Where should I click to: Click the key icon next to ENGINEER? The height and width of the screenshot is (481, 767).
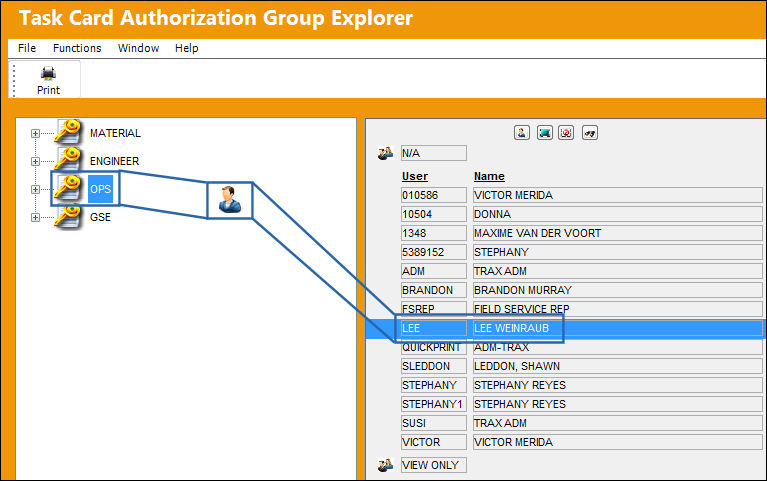(68, 160)
